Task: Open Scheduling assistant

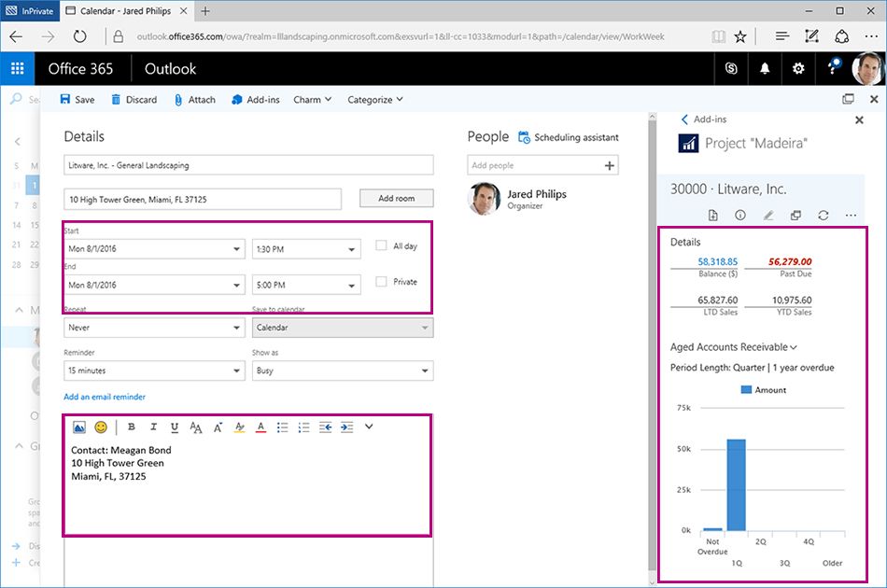Action: coord(569,137)
